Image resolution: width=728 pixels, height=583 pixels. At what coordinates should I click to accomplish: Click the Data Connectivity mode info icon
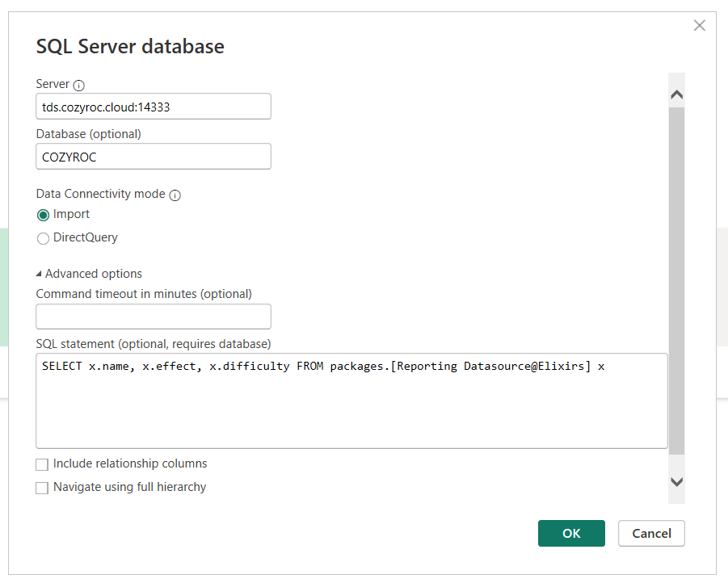175,194
